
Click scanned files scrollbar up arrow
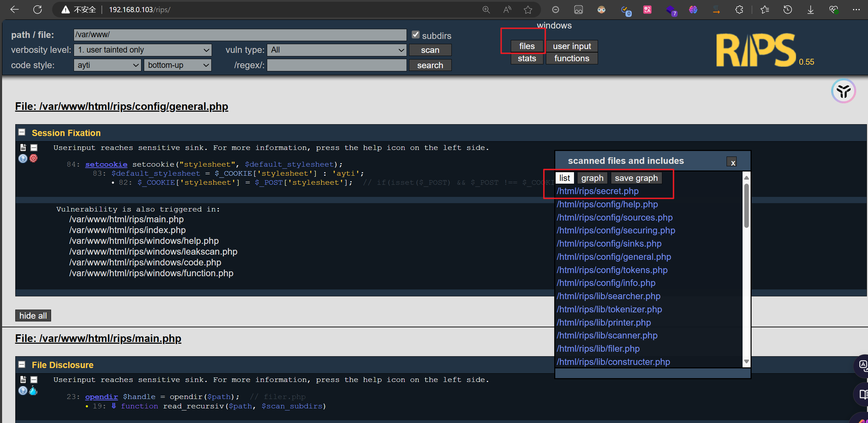(x=746, y=177)
